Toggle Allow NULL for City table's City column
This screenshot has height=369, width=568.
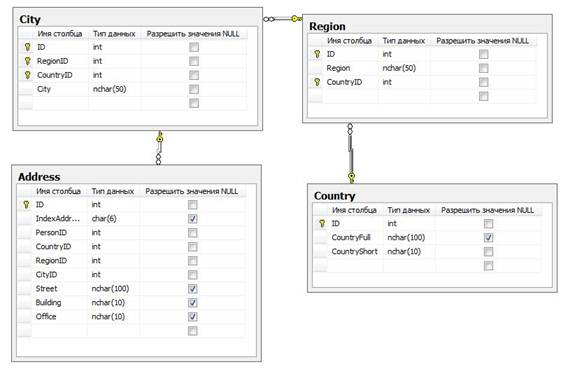[x=194, y=89]
